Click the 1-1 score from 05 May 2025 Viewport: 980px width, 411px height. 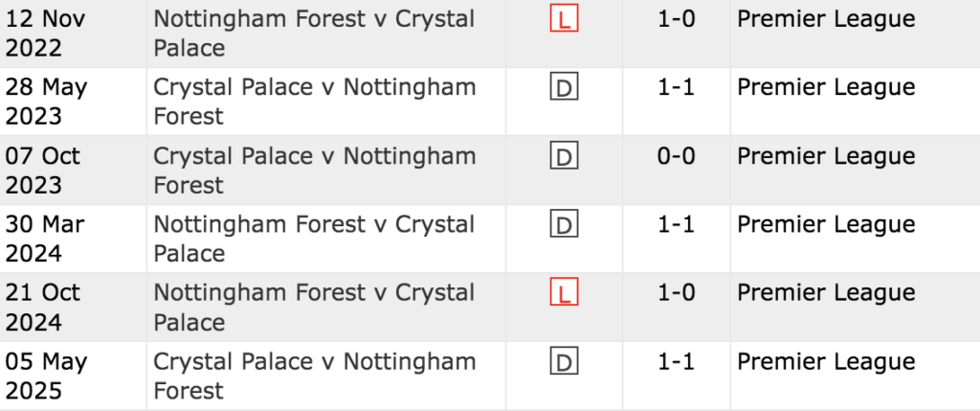[677, 362]
